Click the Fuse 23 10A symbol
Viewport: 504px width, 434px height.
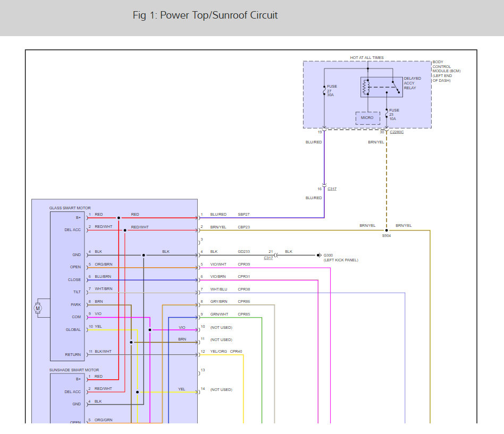387,114
